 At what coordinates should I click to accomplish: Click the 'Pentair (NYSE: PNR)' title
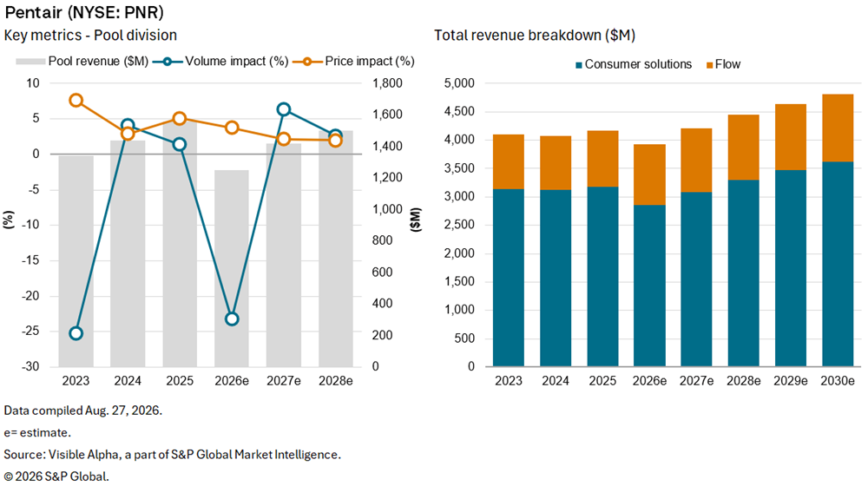click(84, 12)
